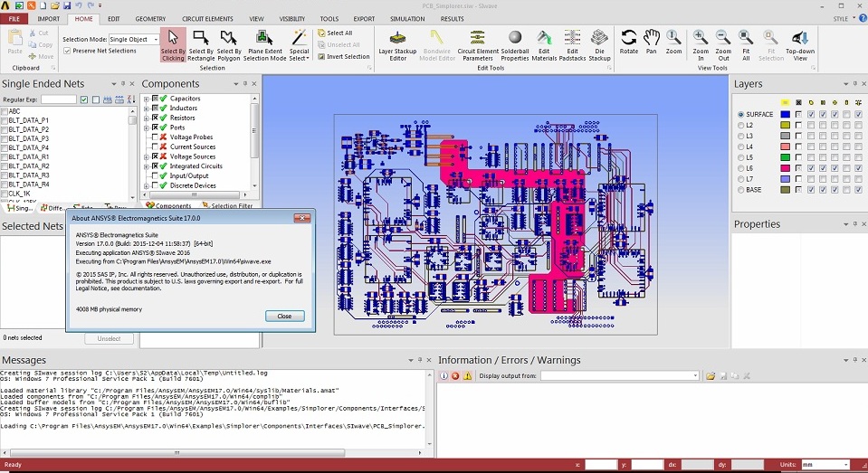Choose Select By Rectangle tool
Screen dimensions: 868x473
coord(201,45)
